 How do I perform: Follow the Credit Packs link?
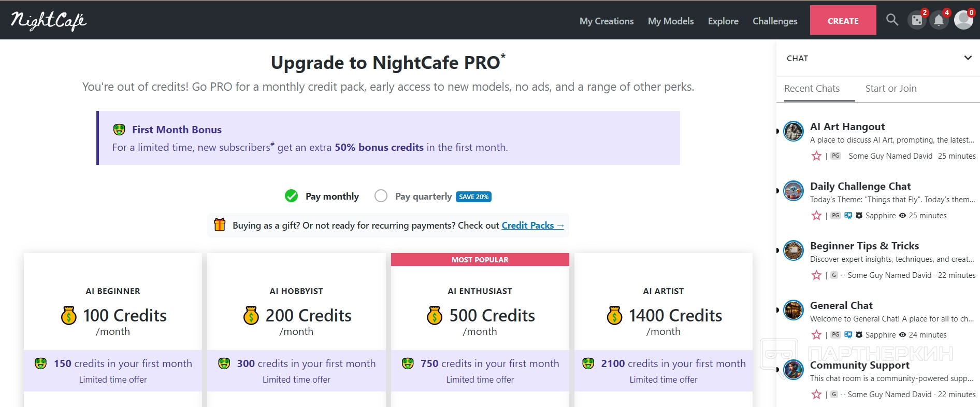[x=532, y=226]
